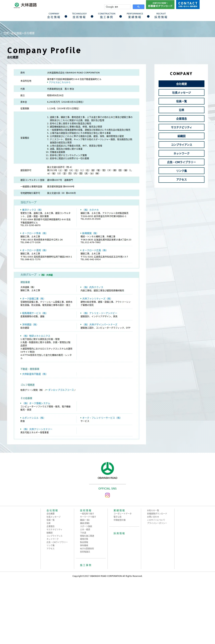Open 大林ファシリティーズ（株） link
Image resolution: width=215 pixels, height=644 pixels.
click(96, 299)
